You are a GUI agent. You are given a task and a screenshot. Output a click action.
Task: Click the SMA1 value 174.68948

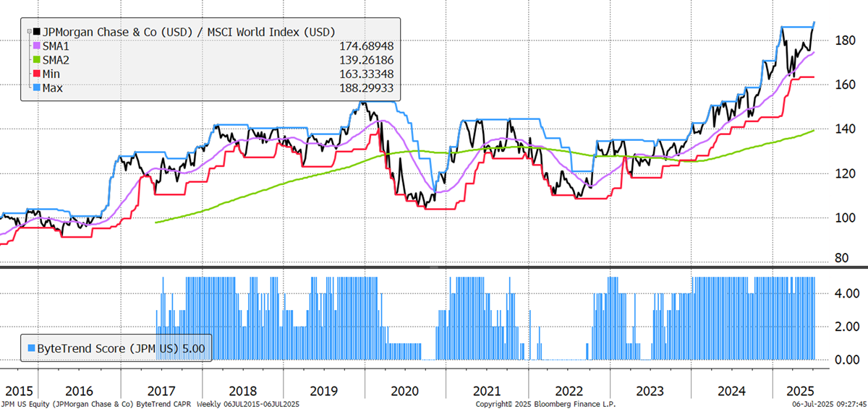[366, 46]
